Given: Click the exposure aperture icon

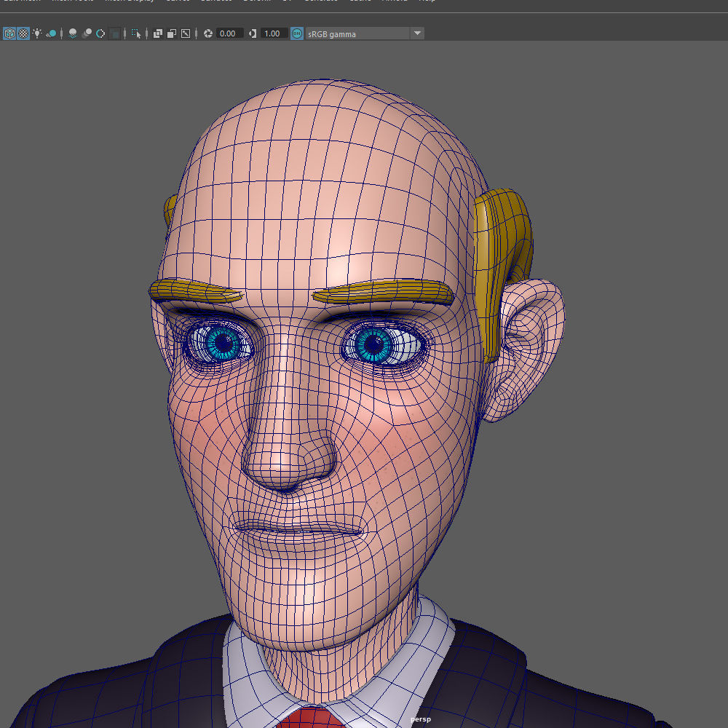Looking at the screenshot, I should [x=208, y=33].
